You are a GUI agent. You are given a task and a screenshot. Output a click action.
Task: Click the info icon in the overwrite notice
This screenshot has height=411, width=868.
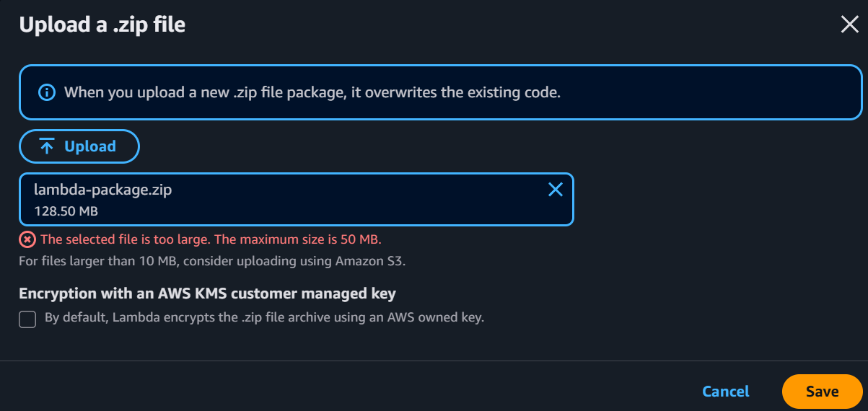coord(47,92)
